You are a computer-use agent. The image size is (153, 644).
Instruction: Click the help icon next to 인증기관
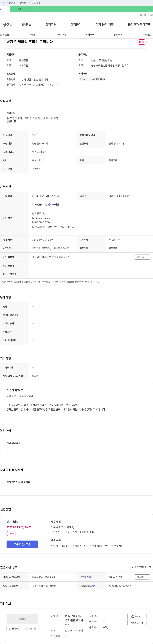click(90, 577)
